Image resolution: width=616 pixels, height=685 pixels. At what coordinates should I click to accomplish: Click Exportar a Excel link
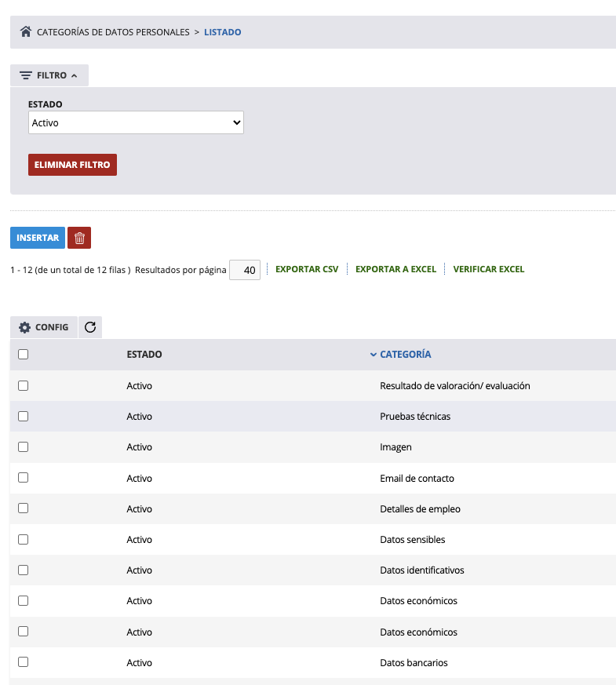click(x=395, y=269)
